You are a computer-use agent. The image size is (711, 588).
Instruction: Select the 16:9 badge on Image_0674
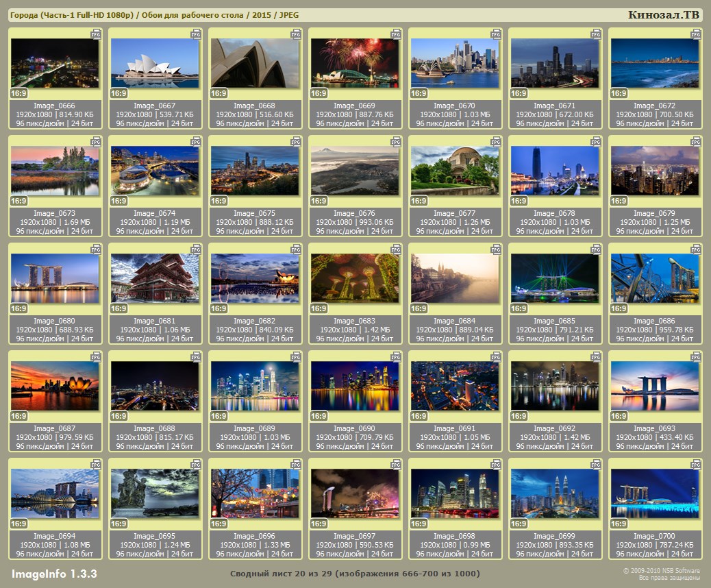click(118, 201)
